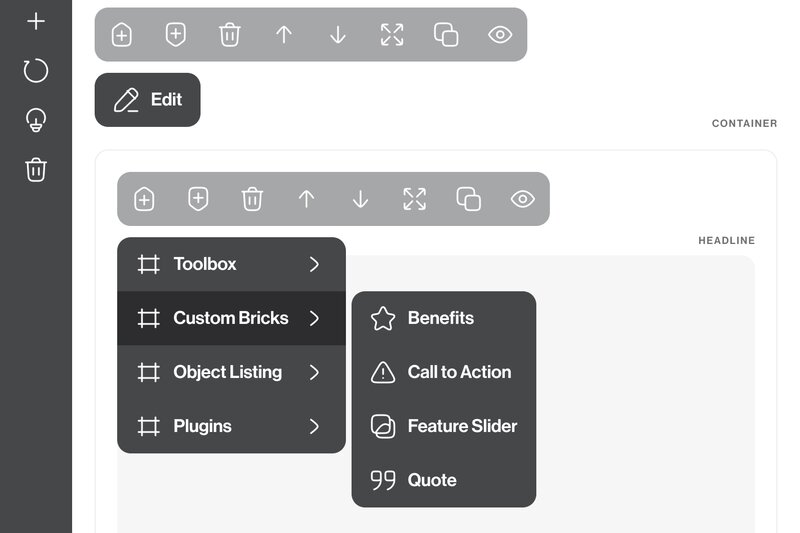800x533 pixels.
Task: Insert a Quote brick
Action: (432, 480)
